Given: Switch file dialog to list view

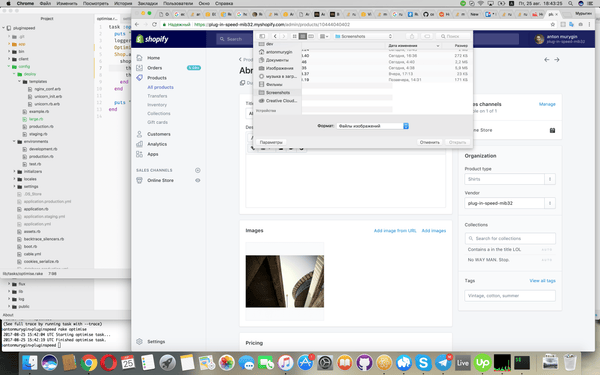Looking at the screenshot, I should point(303,36).
